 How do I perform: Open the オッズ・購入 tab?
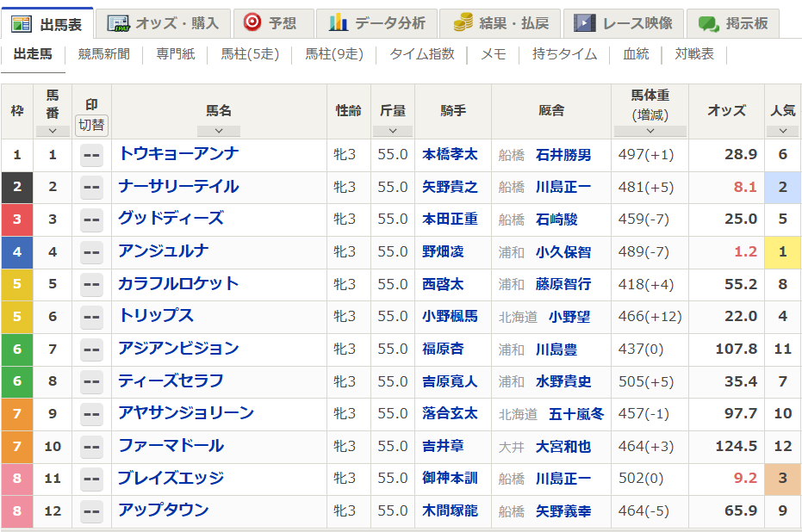coord(163,23)
